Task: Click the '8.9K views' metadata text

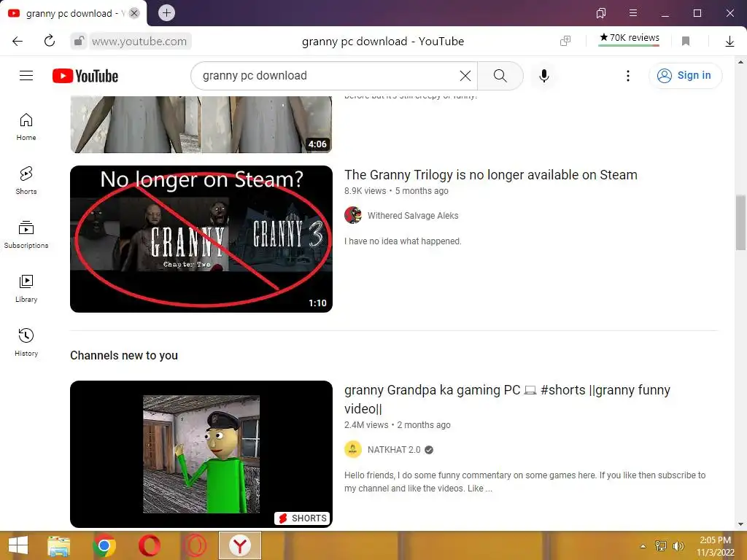Action: pyautogui.click(x=365, y=191)
